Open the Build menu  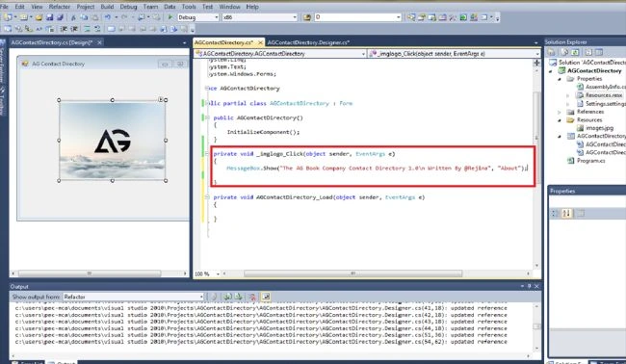(x=107, y=7)
